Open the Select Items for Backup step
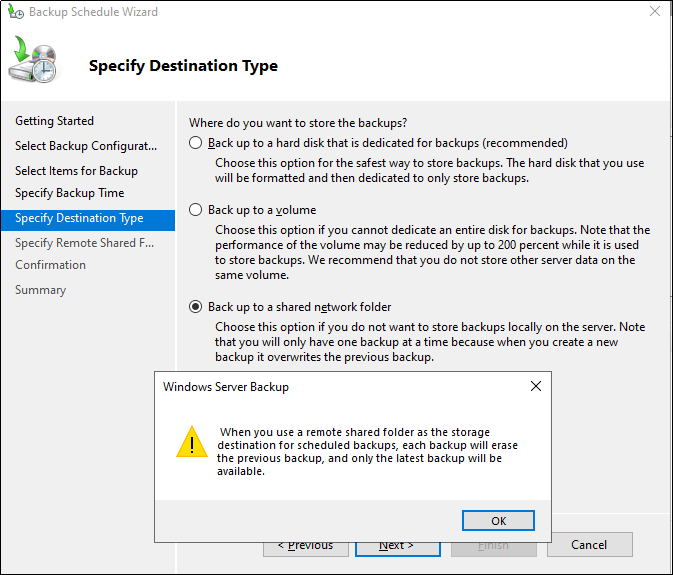The width and height of the screenshot is (673, 575). (76, 171)
